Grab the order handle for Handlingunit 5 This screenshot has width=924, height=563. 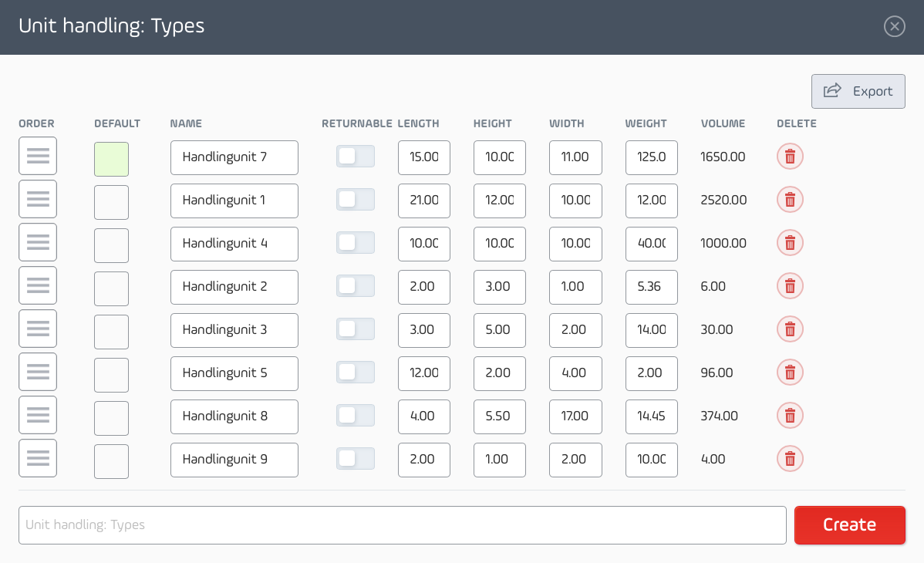pos(38,372)
